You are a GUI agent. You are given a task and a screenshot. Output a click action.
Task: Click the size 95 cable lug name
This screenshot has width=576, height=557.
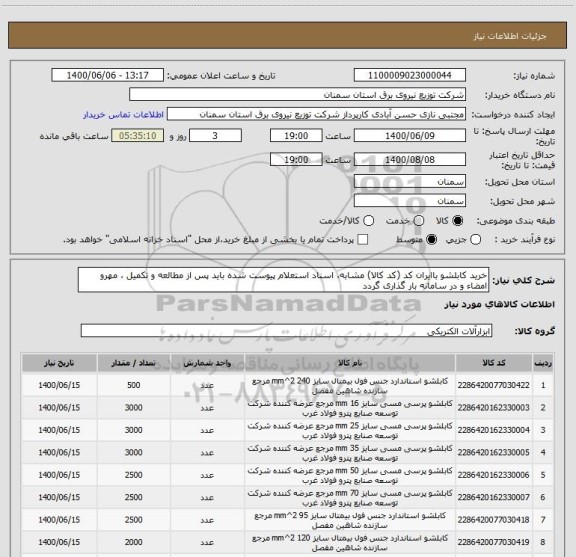click(x=350, y=521)
